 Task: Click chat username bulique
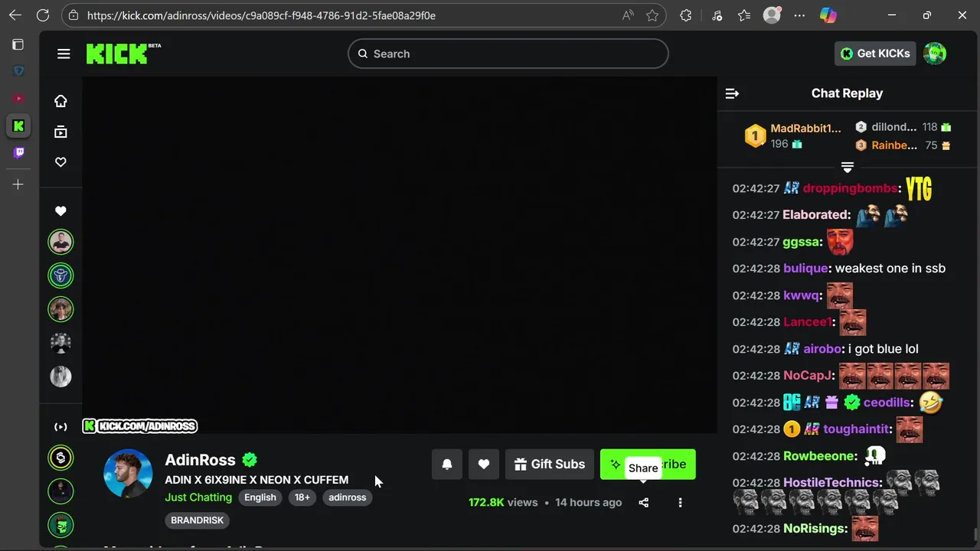click(x=805, y=269)
